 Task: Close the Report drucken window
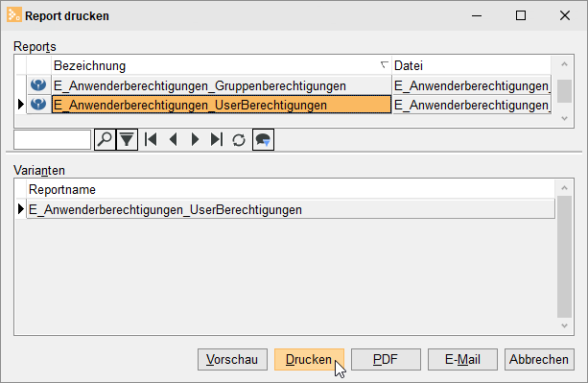click(x=565, y=15)
